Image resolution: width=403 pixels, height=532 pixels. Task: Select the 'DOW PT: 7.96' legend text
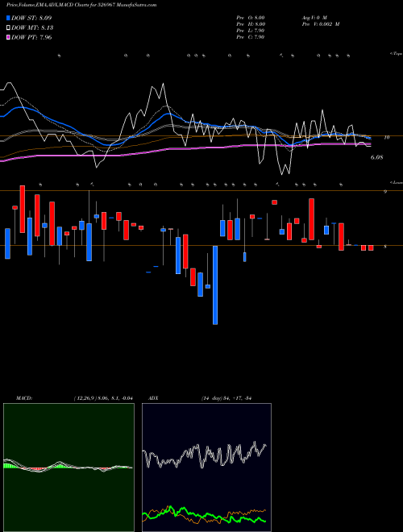31,37
